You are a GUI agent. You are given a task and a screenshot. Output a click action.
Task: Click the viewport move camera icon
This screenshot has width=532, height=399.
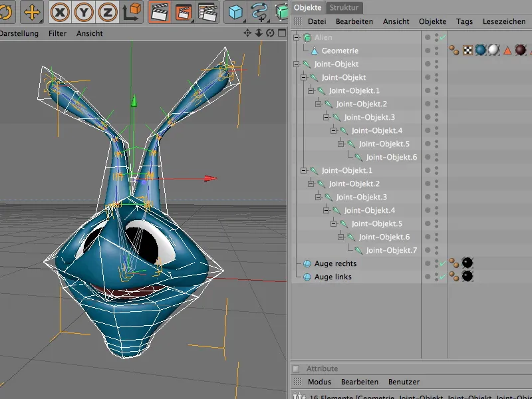tap(247, 33)
